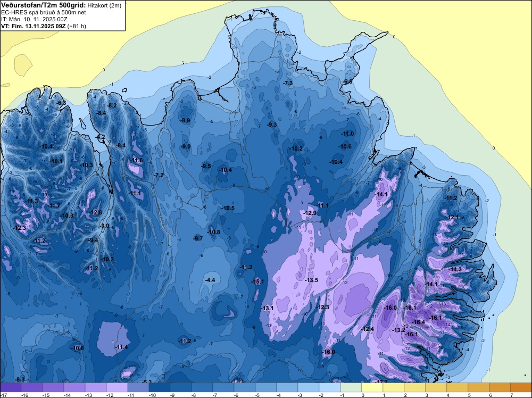Click the -11.7 temperature label
This screenshot has width=532, height=398.
point(53,205)
